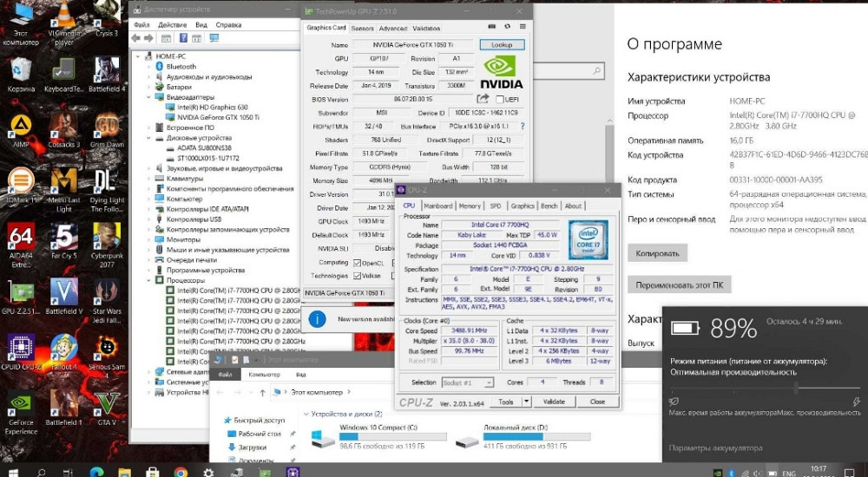Screen dimensions: 868x477
Task: Click the BIOS export share icon
Action: click(483, 100)
